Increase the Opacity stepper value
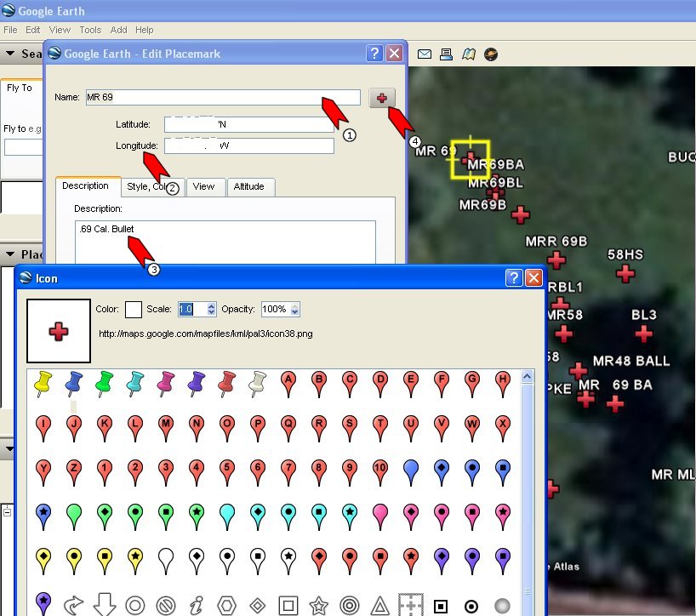The height and width of the screenshot is (616, 696). (294, 305)
